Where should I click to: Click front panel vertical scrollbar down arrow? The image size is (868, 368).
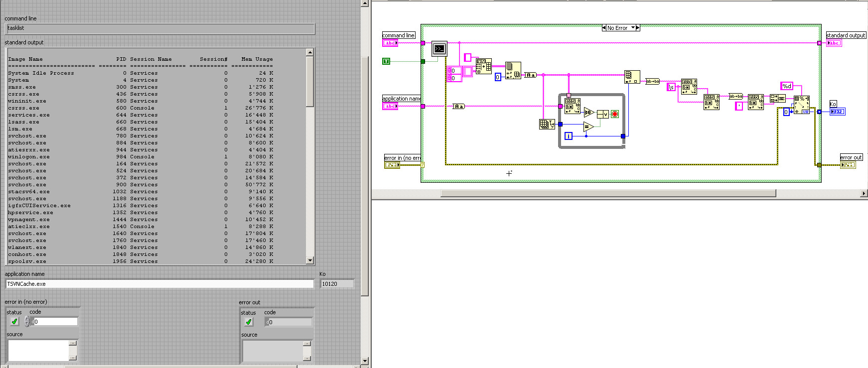pos(365,361)
